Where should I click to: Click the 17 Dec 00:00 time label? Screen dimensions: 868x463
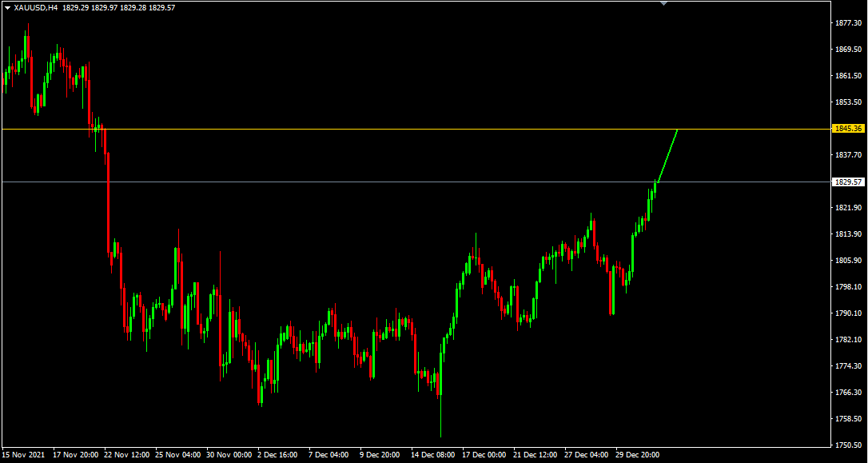tap(484, 454)
